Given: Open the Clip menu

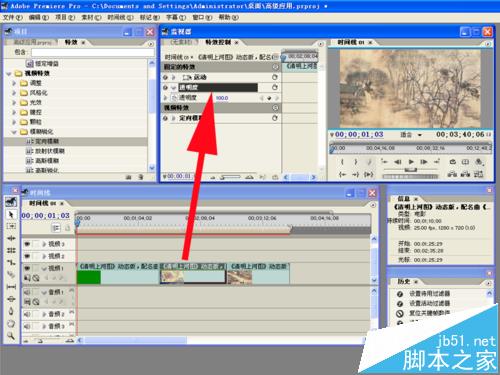Looking at the screenshot, I should pos(91,17).
